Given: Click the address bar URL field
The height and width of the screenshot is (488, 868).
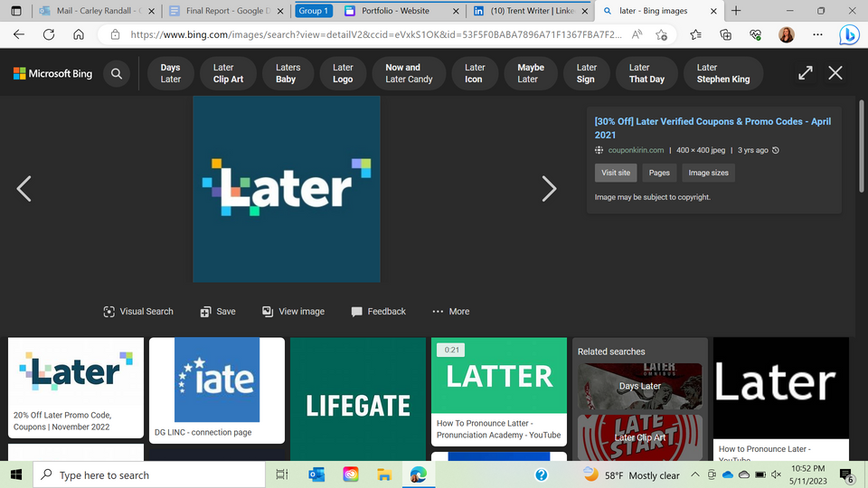Looking at the screenshot, I should (375, 34).
